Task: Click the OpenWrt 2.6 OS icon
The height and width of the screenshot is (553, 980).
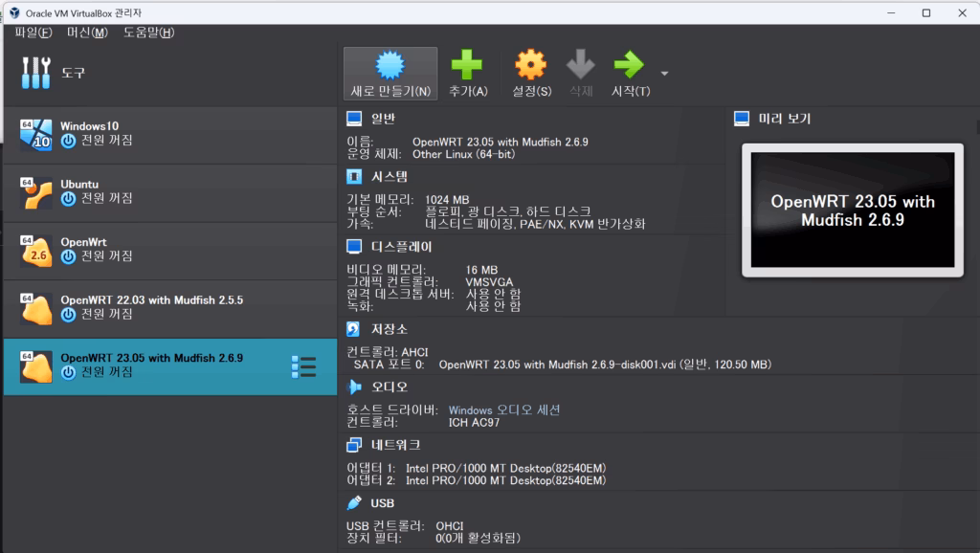Action: coord(35,252)
